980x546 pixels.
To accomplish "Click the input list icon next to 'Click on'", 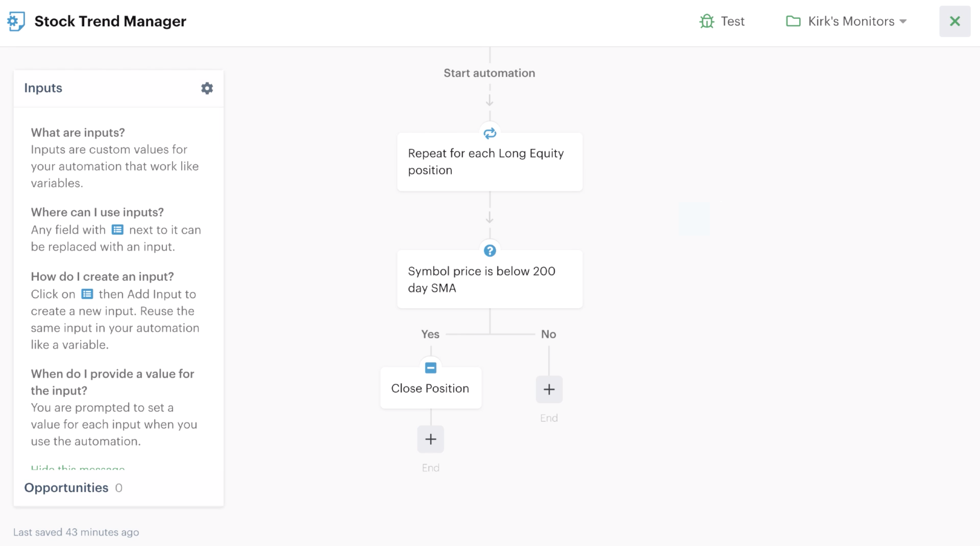I will coord(87,294).
